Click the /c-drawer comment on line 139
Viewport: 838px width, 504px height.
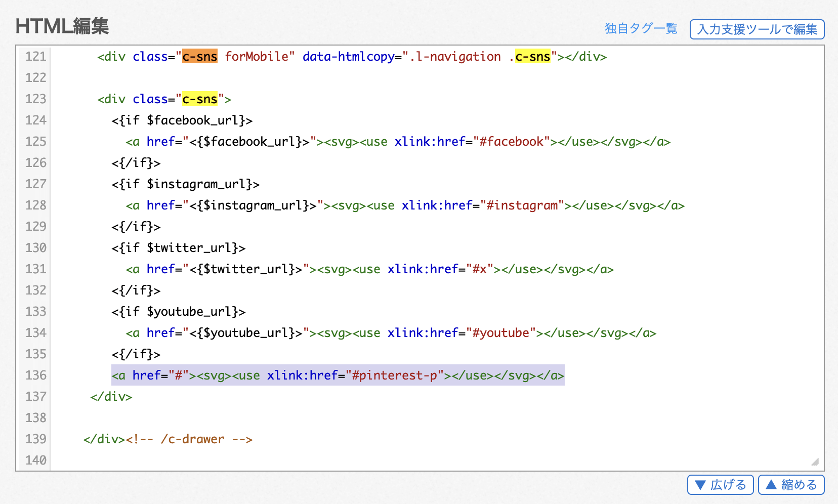[x=189, y=439]
